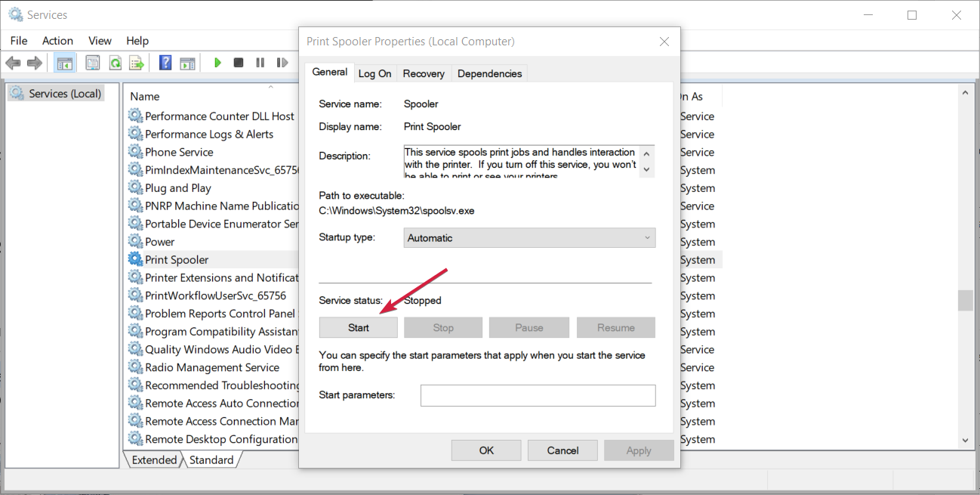Switch to the Extended view tab
980x495 pixels.
pyautogui.click(x=154, y=459)
